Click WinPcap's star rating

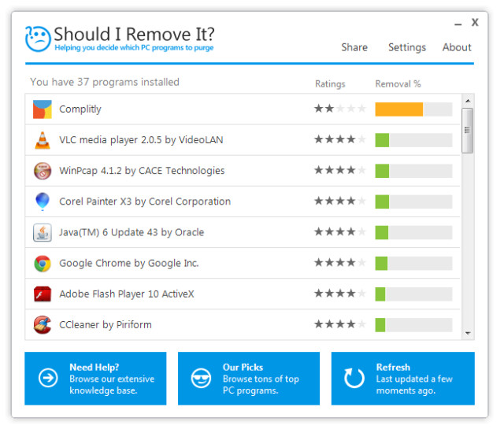[x=340, y=170]
